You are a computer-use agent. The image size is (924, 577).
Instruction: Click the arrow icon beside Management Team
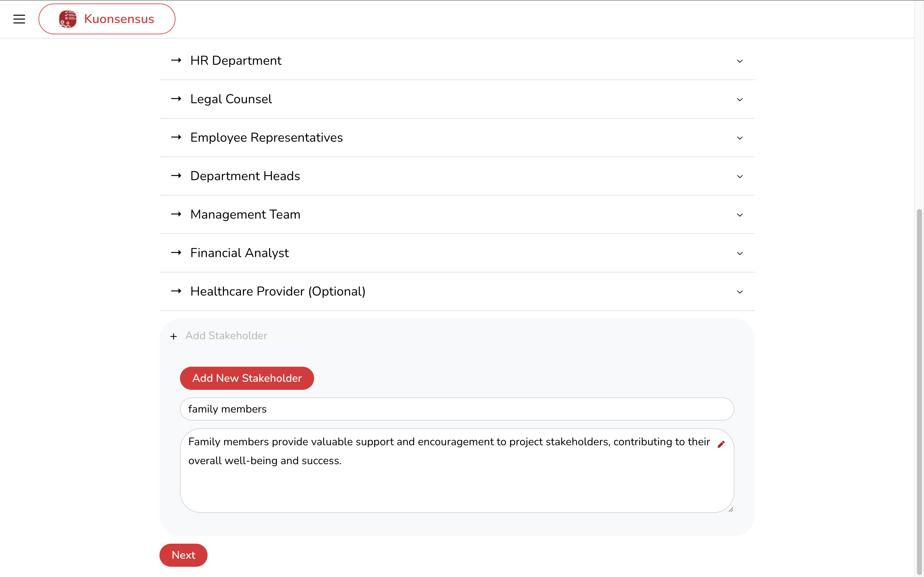pos(176,214)
